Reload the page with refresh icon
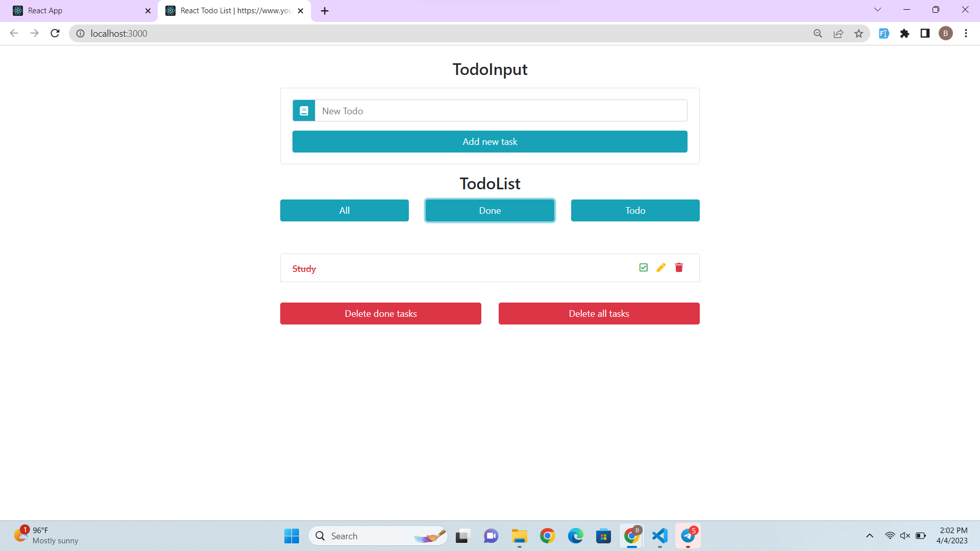The width and height of the screenshot is (980, 551). tap(55, 34)
